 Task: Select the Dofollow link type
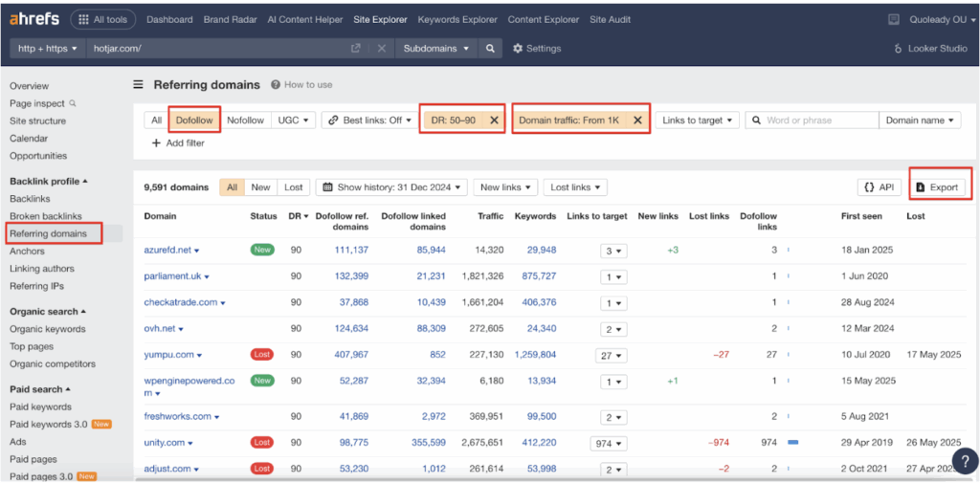(x=194, y=120)
